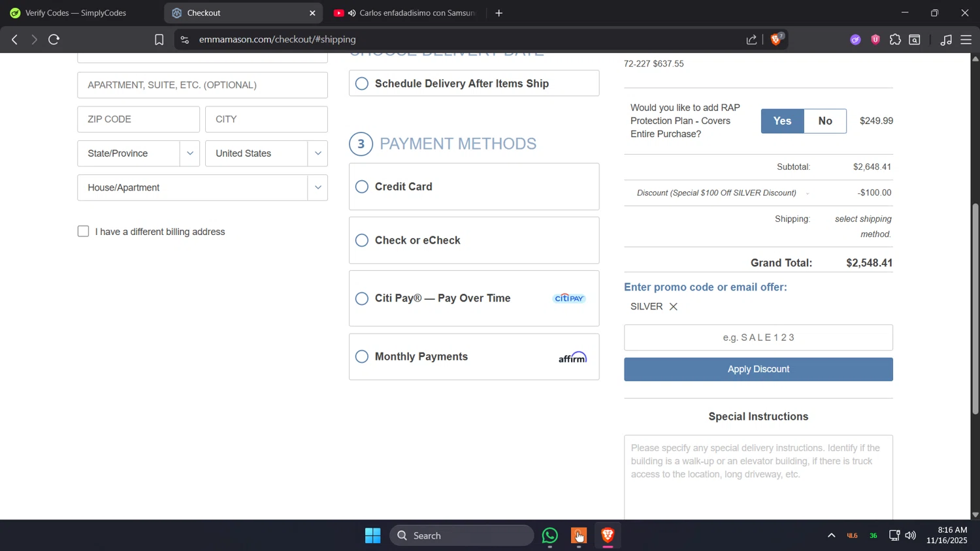Screen dimensions: 980x551
Task: Open the Windows taskbar Search box
Action: pyautogui.click(x=461, y=536)
